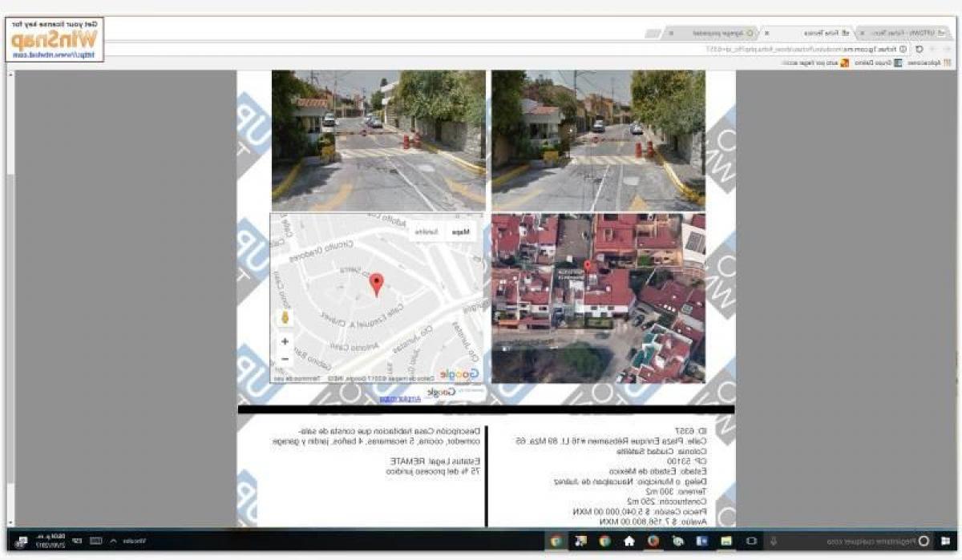The height and width of the screenshot is (560, 962).
Task: Show hidden system tray icons
Action: pyautogui.click(x=112, y=541)
